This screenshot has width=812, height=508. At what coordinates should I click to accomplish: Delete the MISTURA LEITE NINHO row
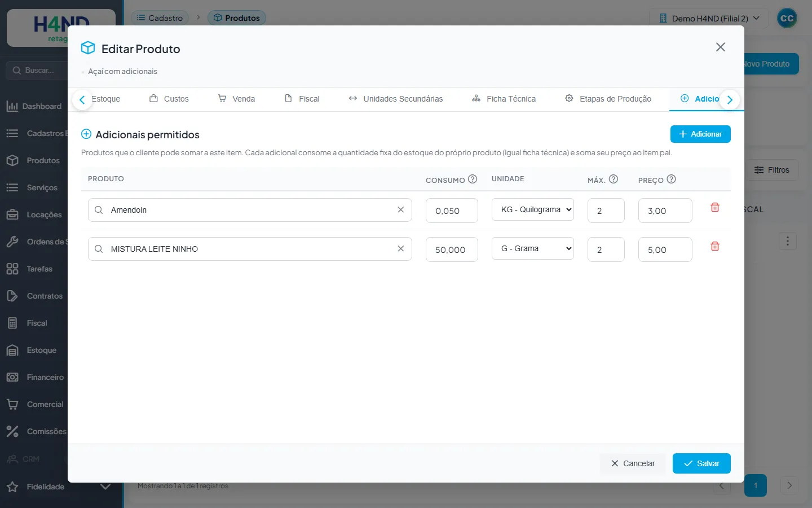click(715, 246)
